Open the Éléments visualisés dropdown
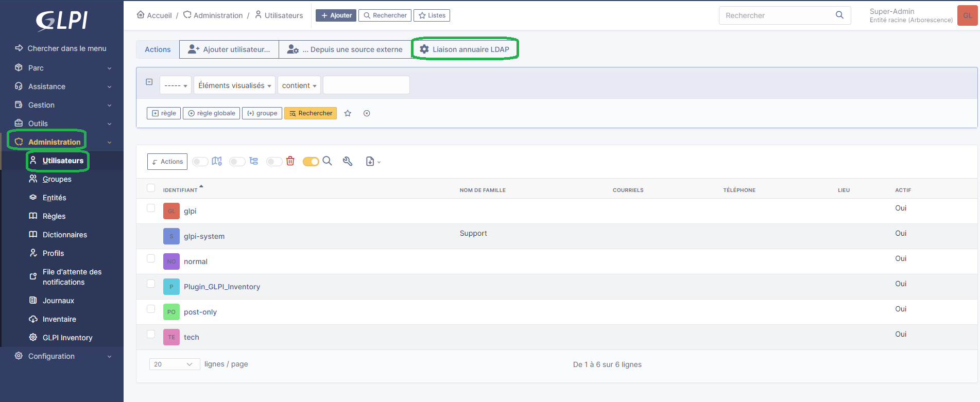 pyautogui.click(x=234, y=85)
